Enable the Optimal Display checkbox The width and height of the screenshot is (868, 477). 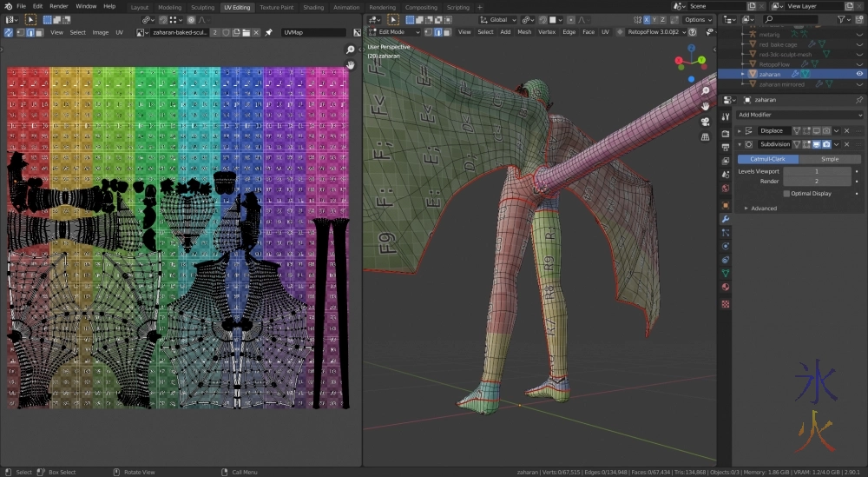(x=786, y=194)
